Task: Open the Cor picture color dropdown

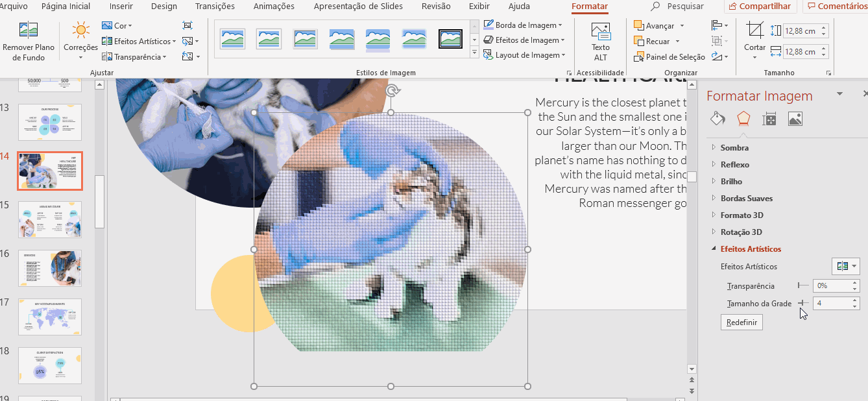Action: coord(117,26)
